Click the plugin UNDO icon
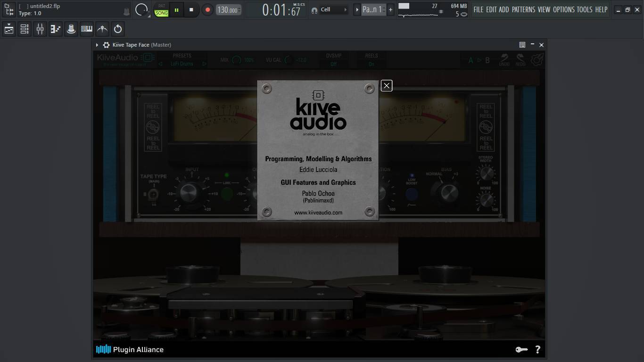 [504, 60]
